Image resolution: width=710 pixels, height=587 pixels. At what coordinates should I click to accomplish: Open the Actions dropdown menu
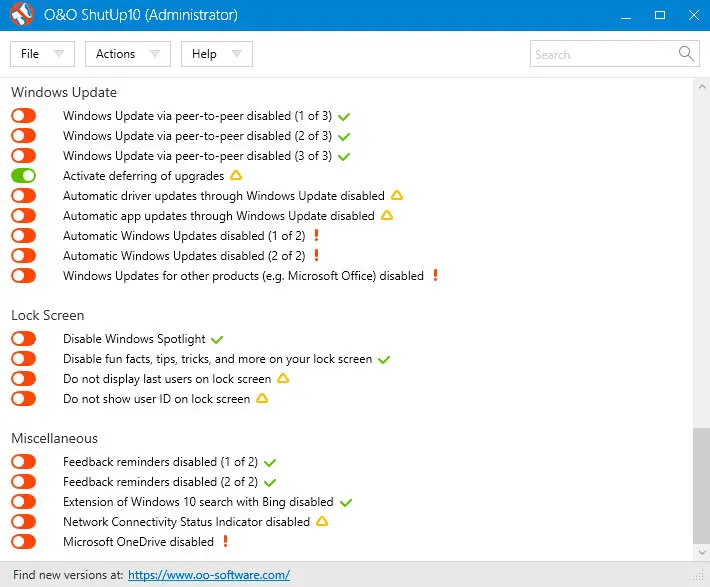tap(128, 54)
